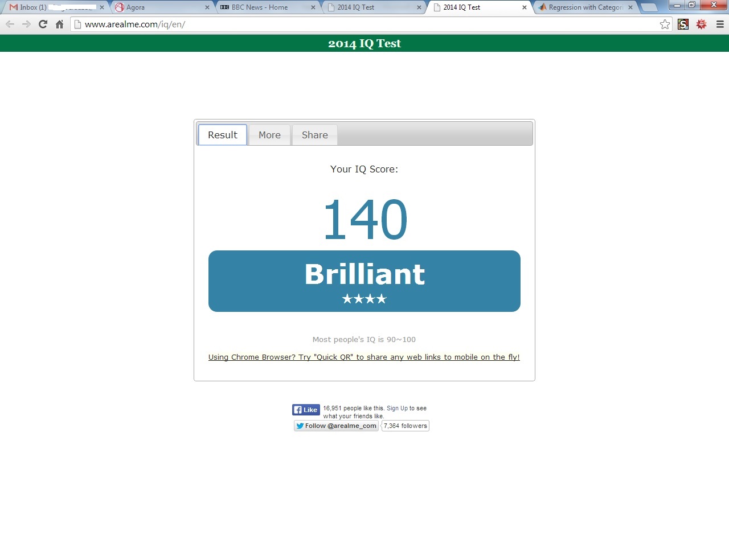Follow @arealme_com on Twitter

335,426
